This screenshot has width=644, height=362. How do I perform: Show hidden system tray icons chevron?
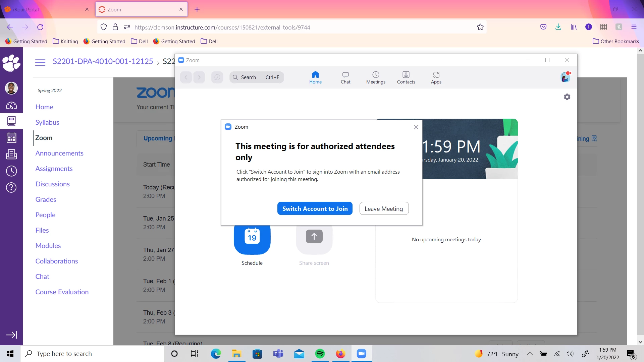pos(530,354)
